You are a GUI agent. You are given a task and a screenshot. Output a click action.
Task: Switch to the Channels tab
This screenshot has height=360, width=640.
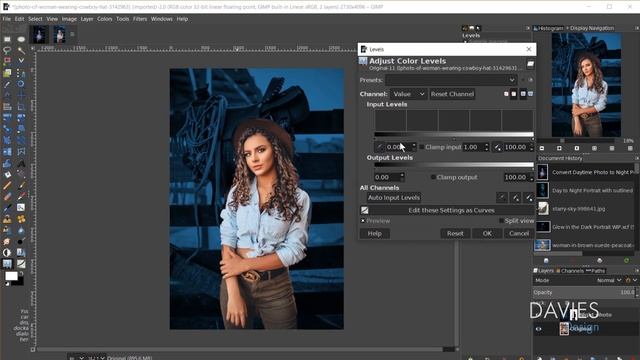pyautogui.click(x=570, y=271)
